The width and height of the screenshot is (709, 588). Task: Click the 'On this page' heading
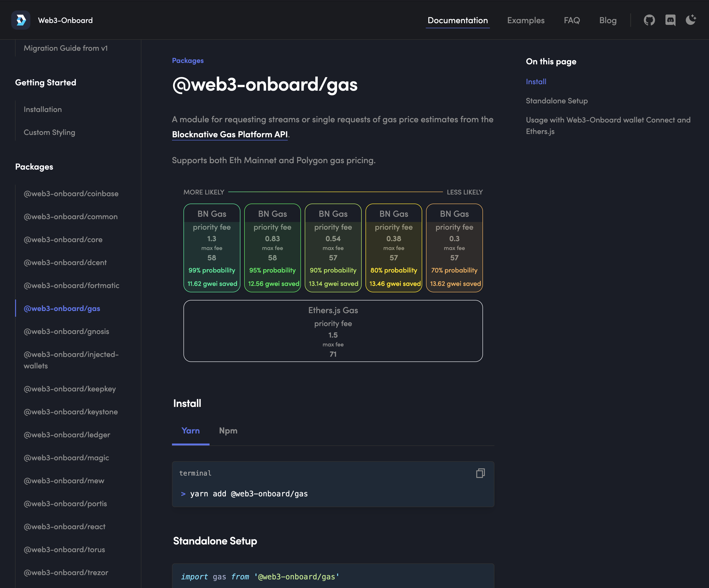click(551, 61)
